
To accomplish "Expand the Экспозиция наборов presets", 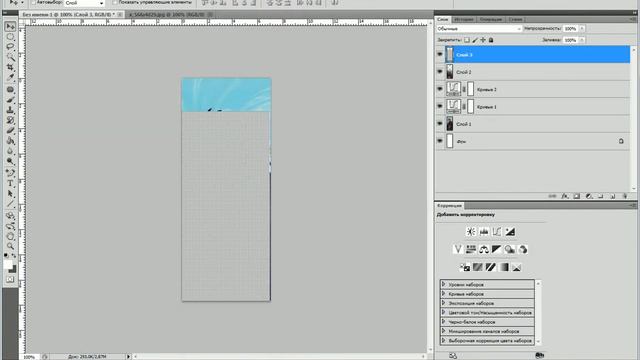I will 444,303.
